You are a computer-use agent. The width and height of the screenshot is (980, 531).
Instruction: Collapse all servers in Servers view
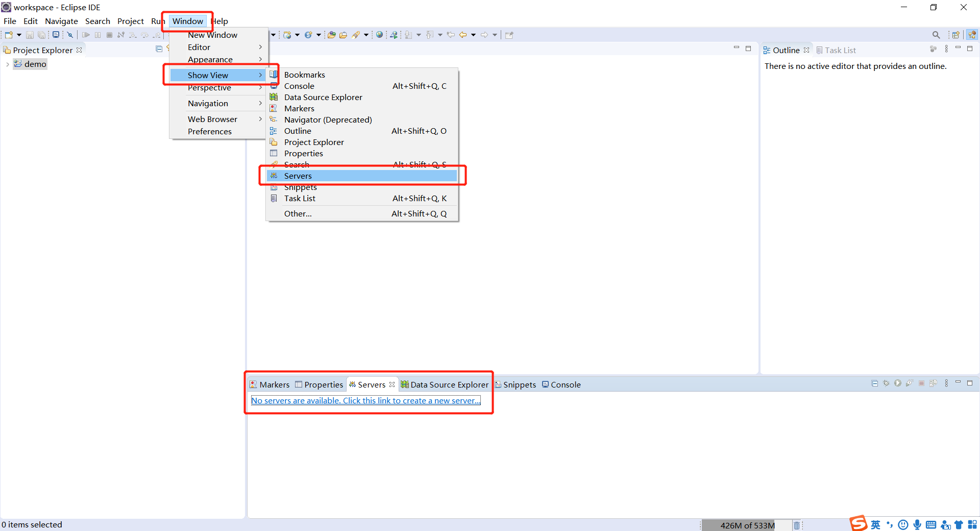[x=875, y=383]
